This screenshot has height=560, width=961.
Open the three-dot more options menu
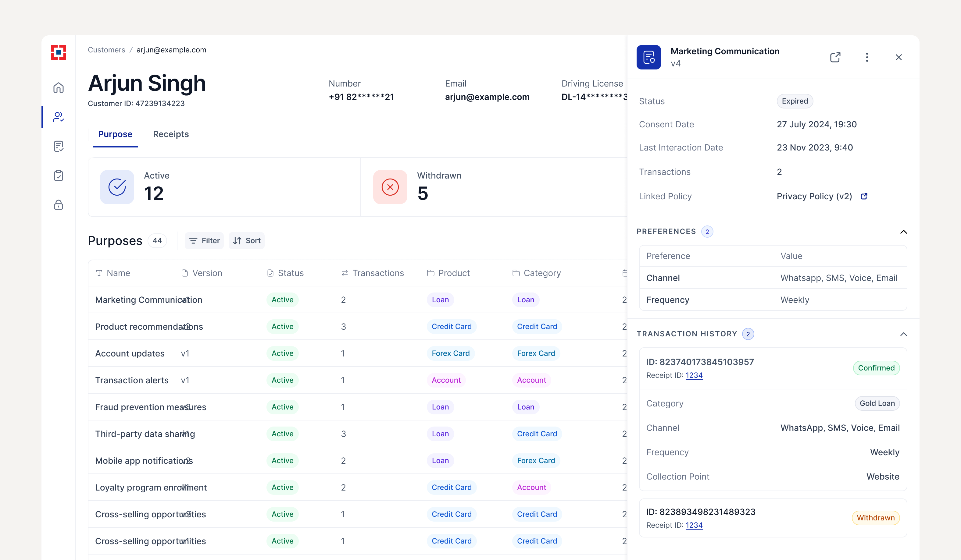coord(867,57)
